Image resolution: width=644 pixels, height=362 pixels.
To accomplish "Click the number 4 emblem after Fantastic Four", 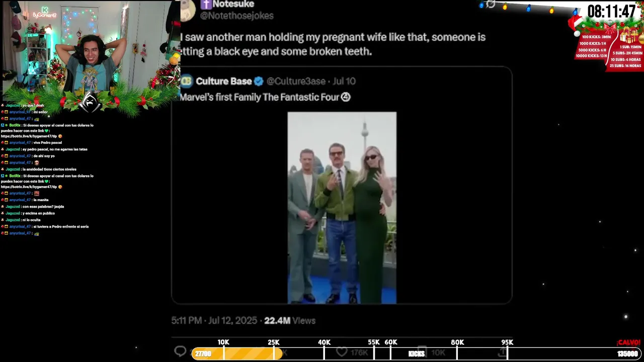I will click(346, 97).
